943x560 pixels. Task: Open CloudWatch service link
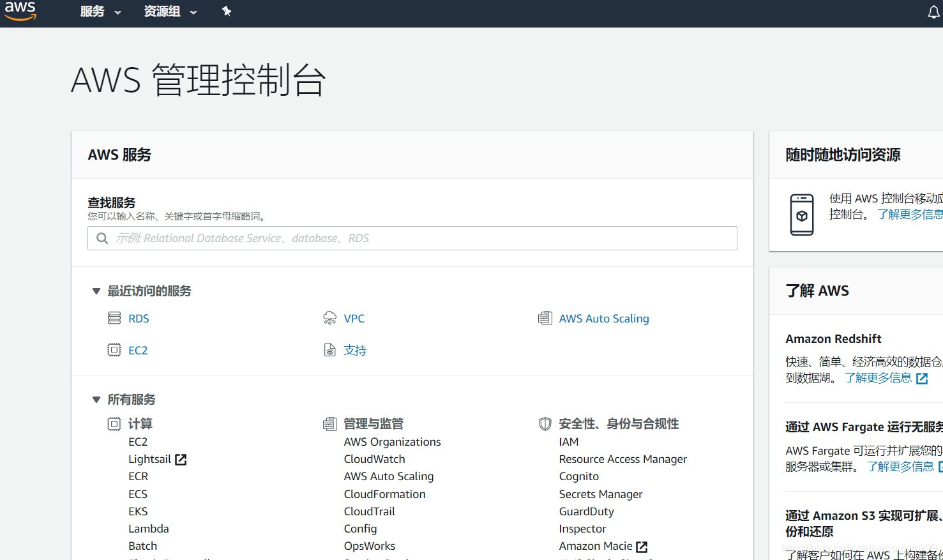[x=374, y=459]
